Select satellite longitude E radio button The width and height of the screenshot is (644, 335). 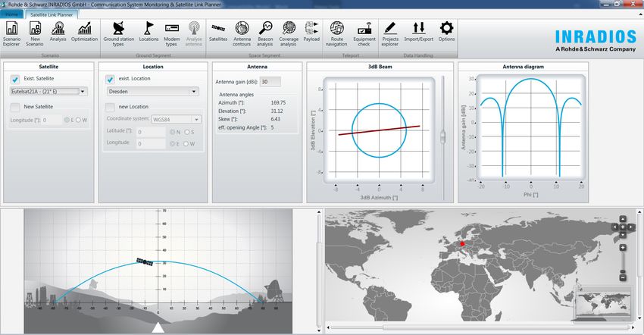pyautogui.click(x=67, y=120)
